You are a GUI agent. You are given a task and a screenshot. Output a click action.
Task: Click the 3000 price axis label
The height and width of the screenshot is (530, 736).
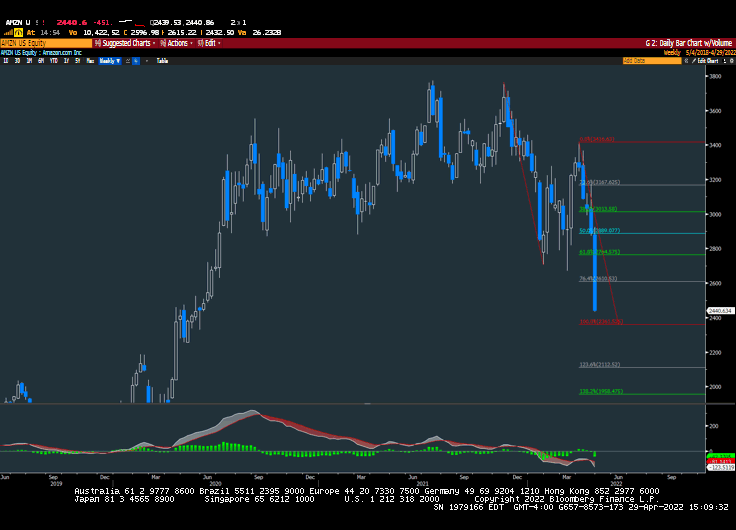tap(715, 215)
